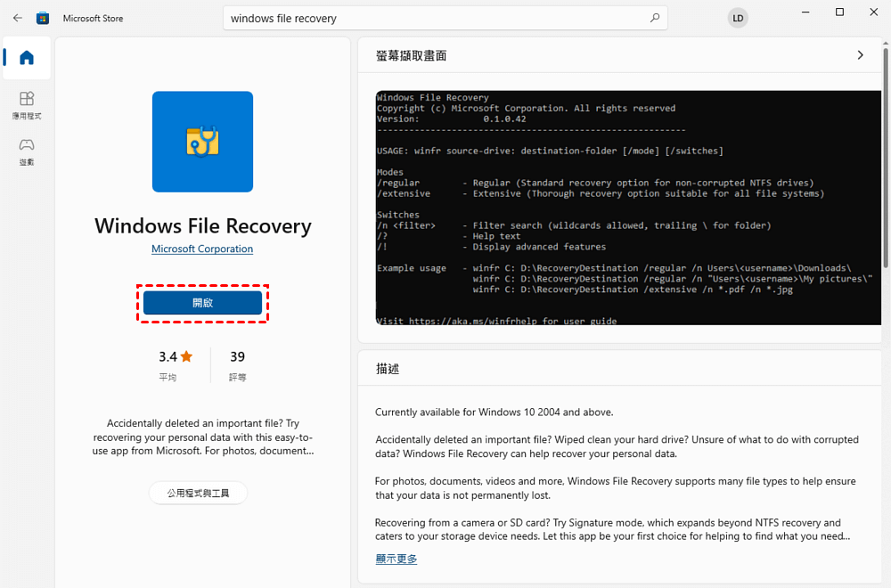Click the Windows File Recovery app logo
The image size is (891, 588).
tap(202, 142)
